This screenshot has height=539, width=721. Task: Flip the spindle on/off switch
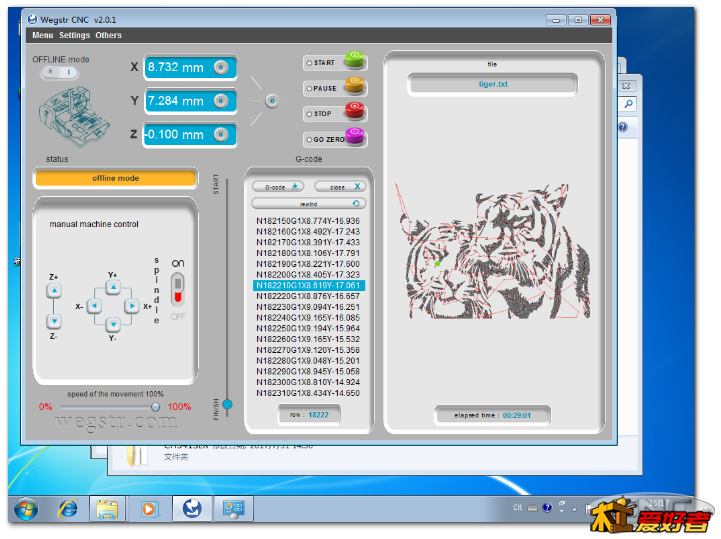pos(178,290)
